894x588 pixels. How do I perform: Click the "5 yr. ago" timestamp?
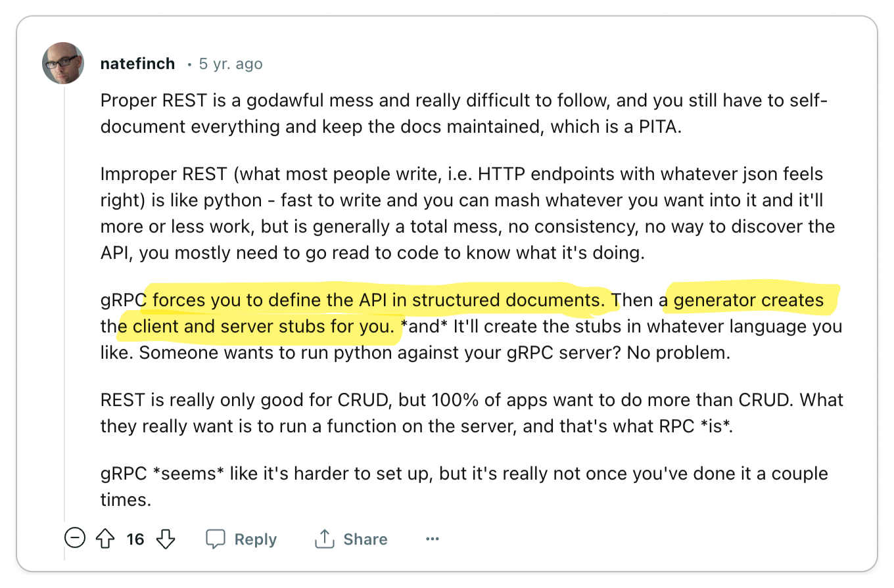tap(231, 64)
